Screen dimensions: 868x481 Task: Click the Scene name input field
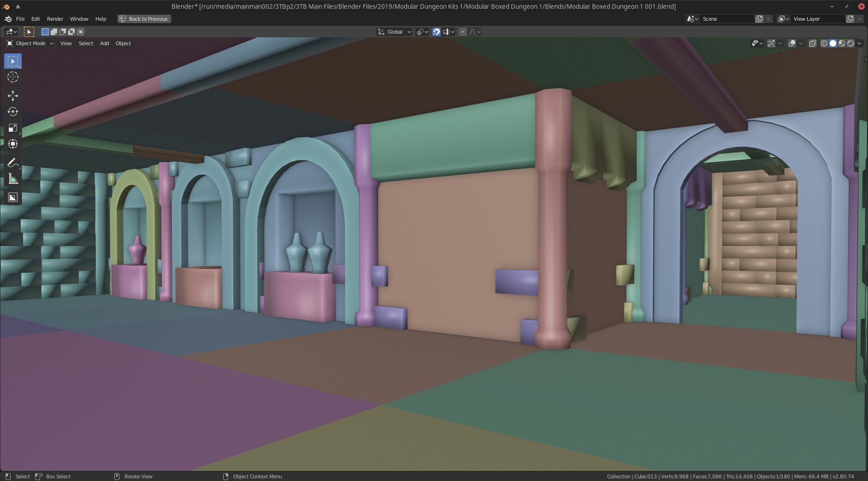pos(728,18)
